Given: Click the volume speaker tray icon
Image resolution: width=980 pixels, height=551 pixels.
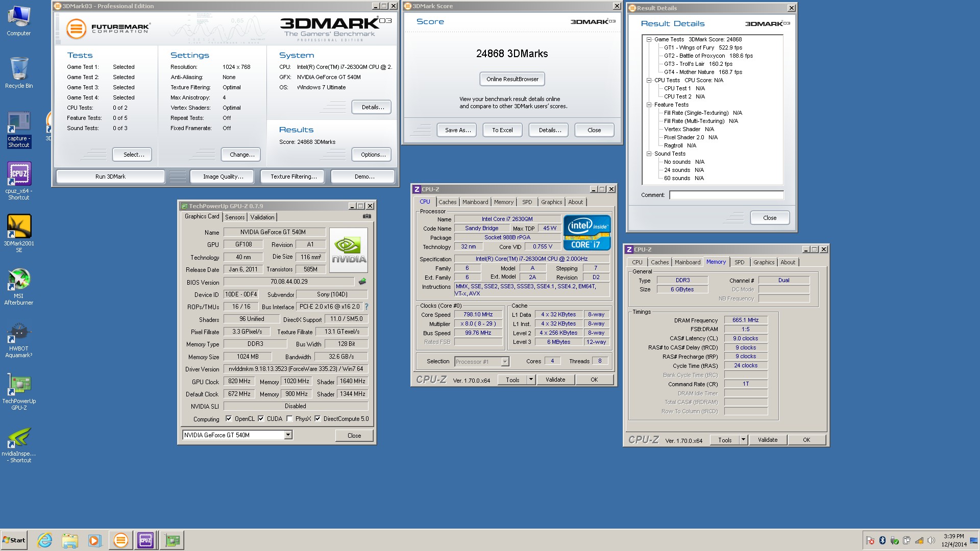Looking at the screenshot, I should 931,540.
